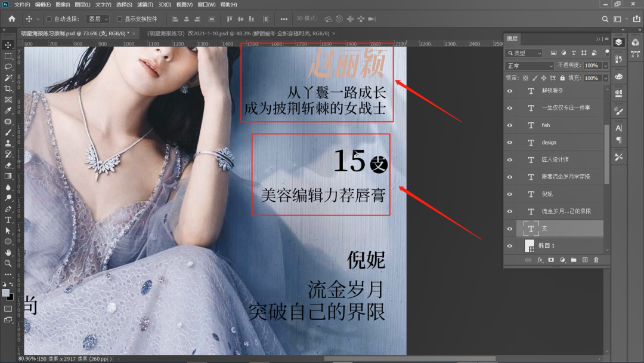
Task: Click the 图层 panel tab
Action: (512, 39)
